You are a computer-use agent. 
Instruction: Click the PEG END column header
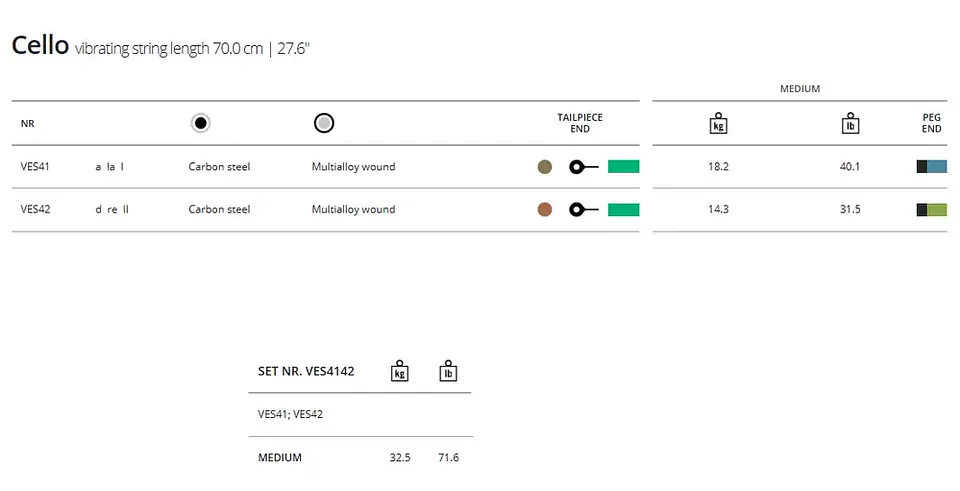point(931,123)
